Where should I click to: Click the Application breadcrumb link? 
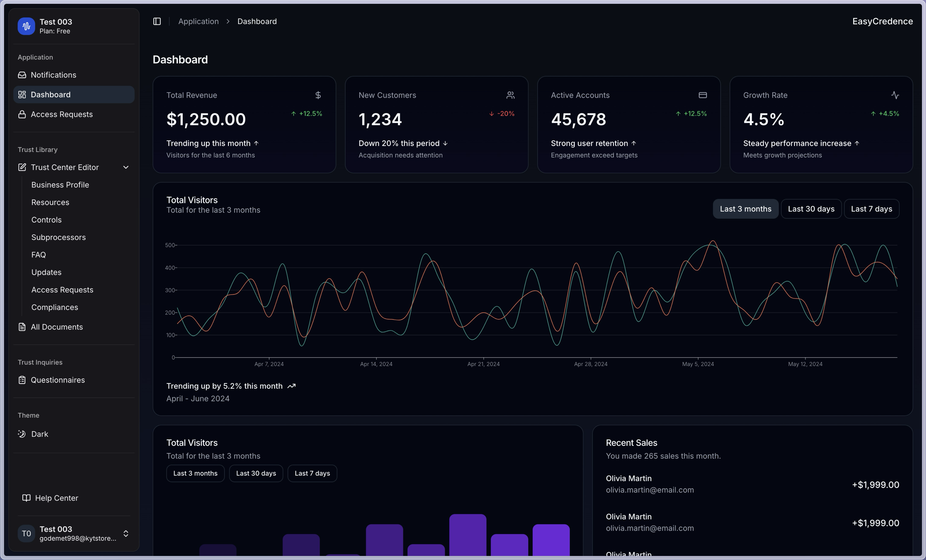pos(198,21)
